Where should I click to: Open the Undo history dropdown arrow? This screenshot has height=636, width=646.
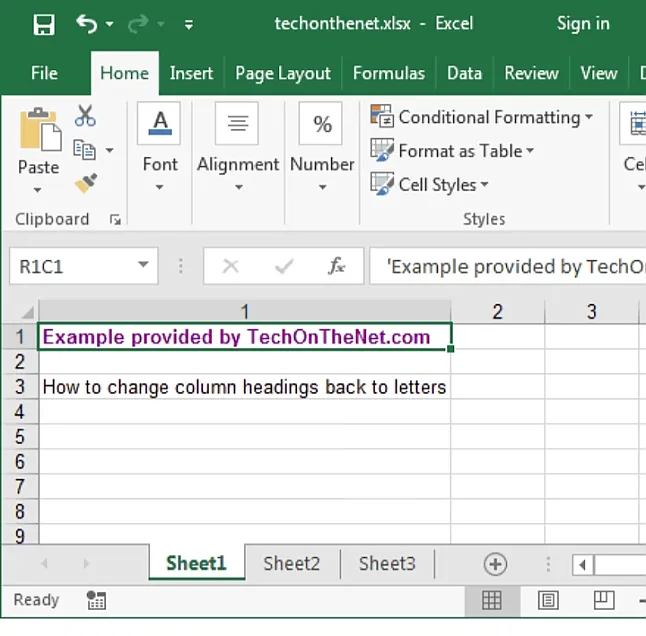pos(110,24)
